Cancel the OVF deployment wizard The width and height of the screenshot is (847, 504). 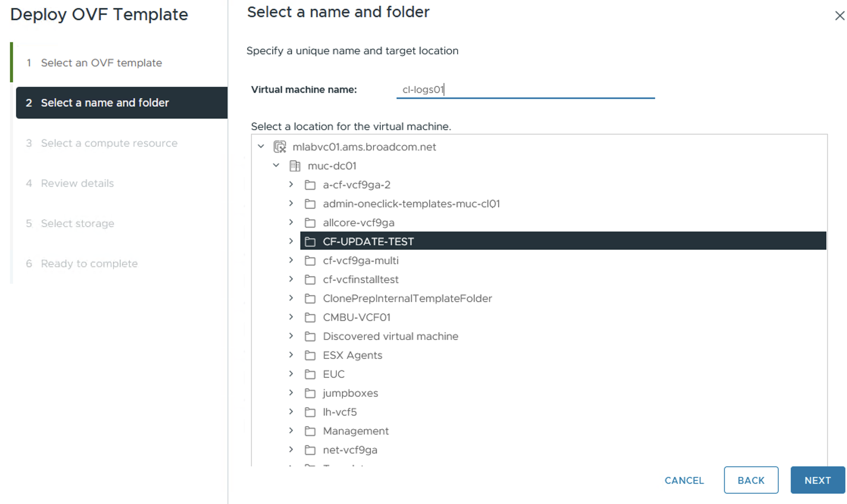click(x=684, y=480)
